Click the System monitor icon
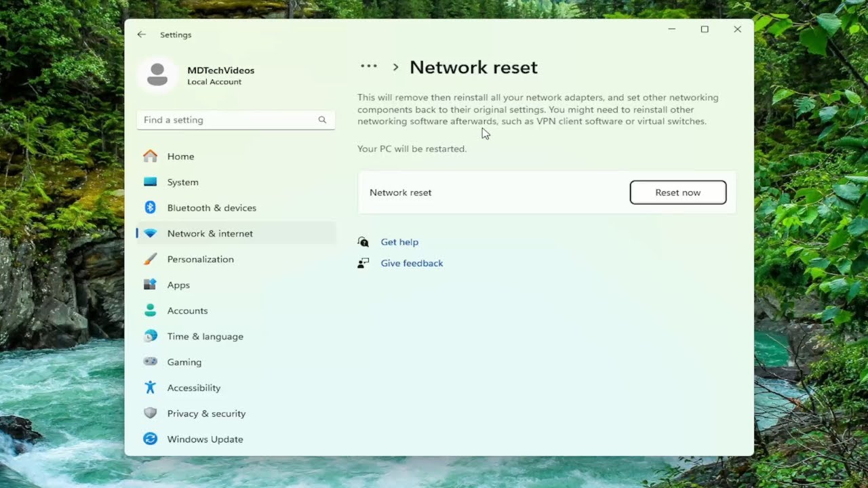Image resolution: width=868 pixels, height=488 pixels. point(151,182)
